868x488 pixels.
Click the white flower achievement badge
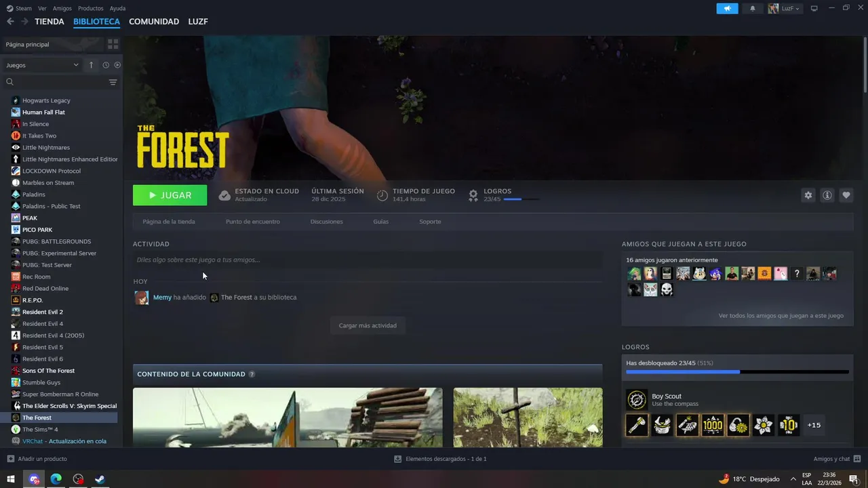pos(763,425)
